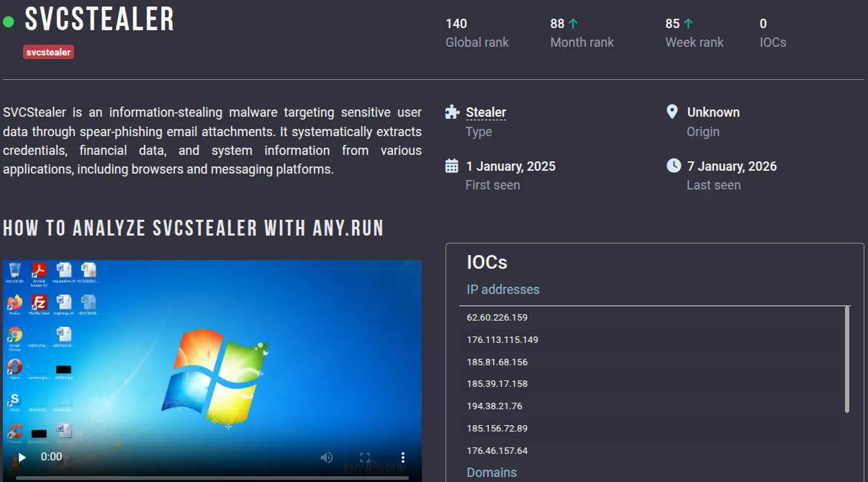Click the clock Last seen icon

tap(674, 166)
